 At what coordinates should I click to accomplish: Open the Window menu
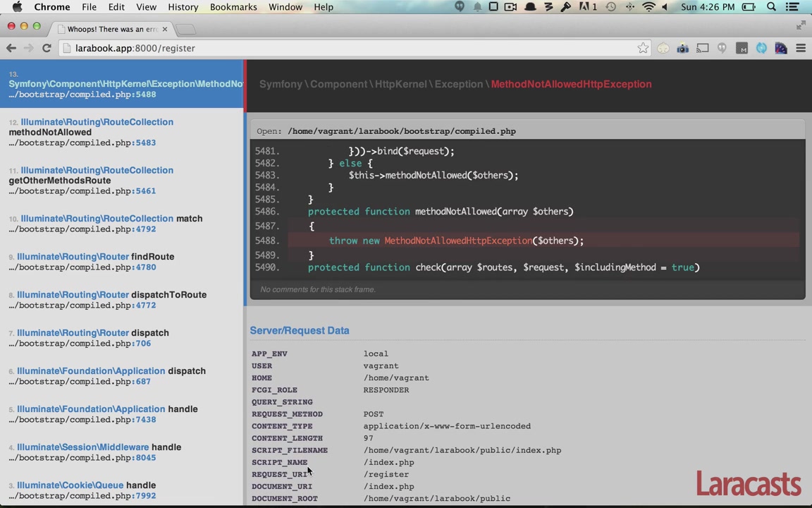pyautogui.click(x=285, y=7)
